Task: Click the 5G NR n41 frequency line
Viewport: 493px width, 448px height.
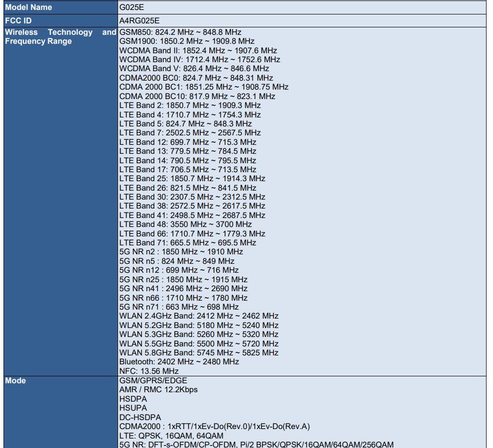Action: point(183,289)
